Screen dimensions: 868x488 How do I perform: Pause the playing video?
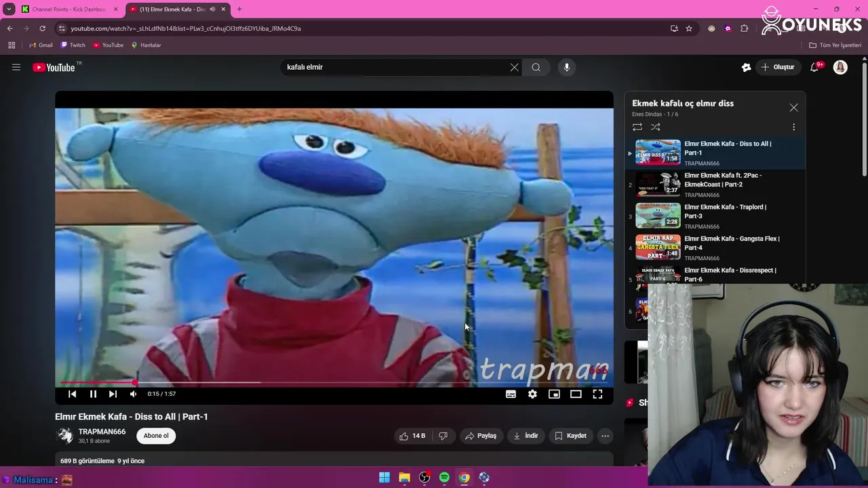(93, 394)
